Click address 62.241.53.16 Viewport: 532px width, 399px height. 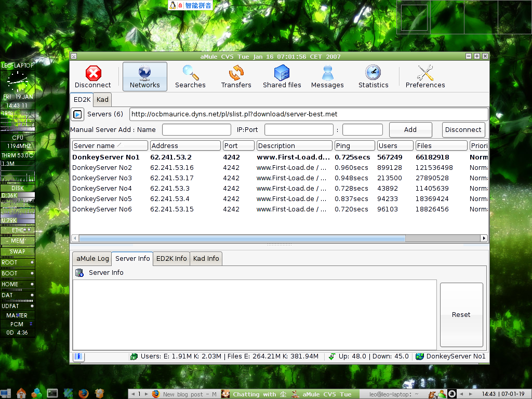coord(172,168)
